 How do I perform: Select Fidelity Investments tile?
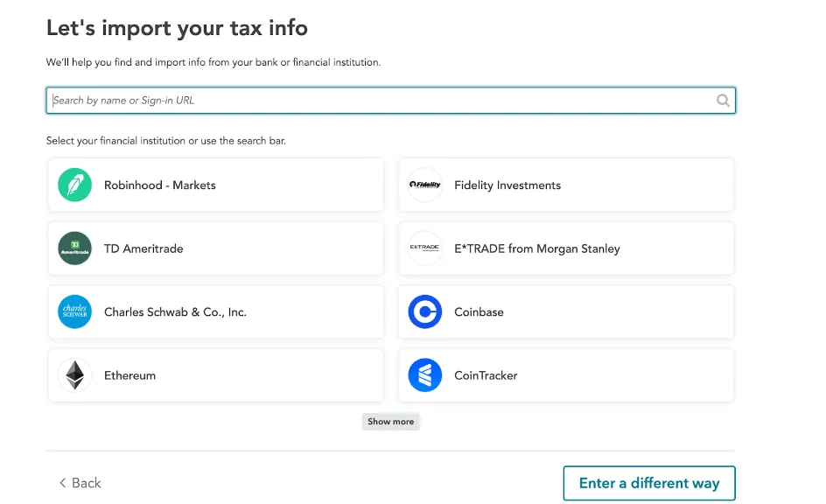click(566, 185)
